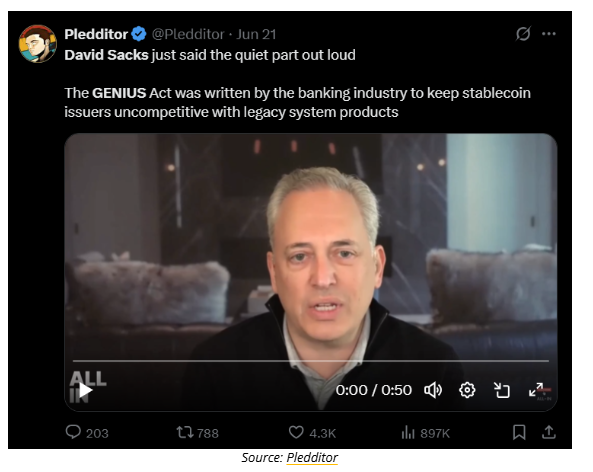Like the tweet with the heart icon
The width and height of the screenshot is (593, 472).
click(296, 432)
